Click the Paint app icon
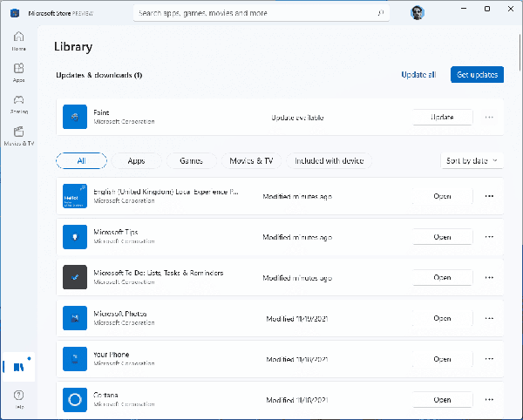 [x=76, y=117]
